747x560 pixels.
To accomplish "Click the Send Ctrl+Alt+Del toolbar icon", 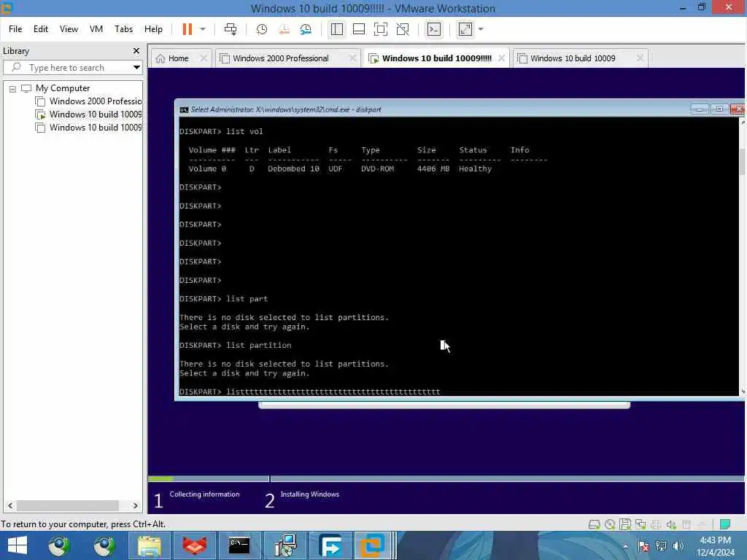I will pyautogui.click(x=231, y=29).
